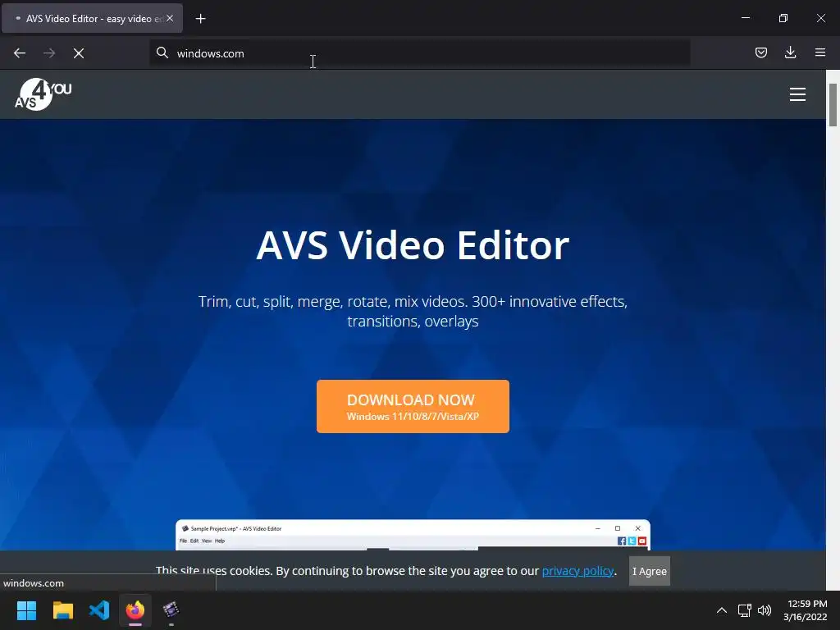The image size is (840, 630).
Task: Open the Firefox application menu
Action: [820, 52]
